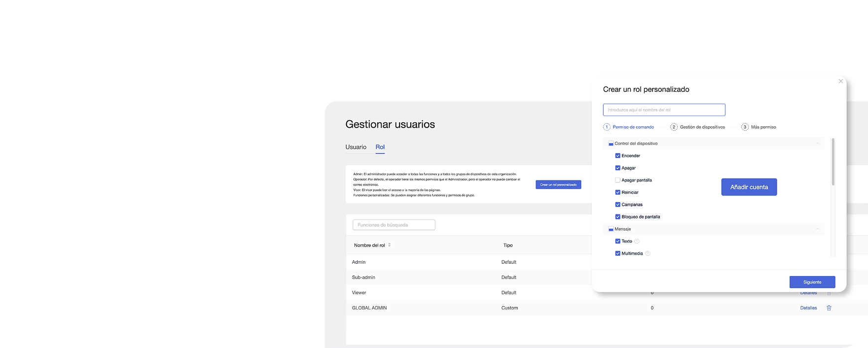Sort by Nombre del rol column arrows
This screenshot has width=868, height=348.
[389, 245]
